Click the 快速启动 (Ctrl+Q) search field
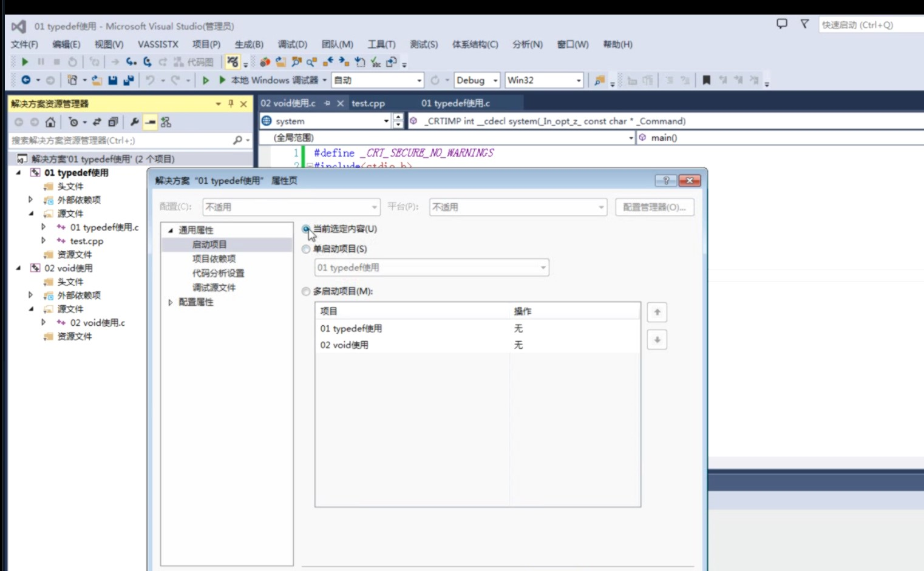924x571 pixels. (x=871, y=25)
